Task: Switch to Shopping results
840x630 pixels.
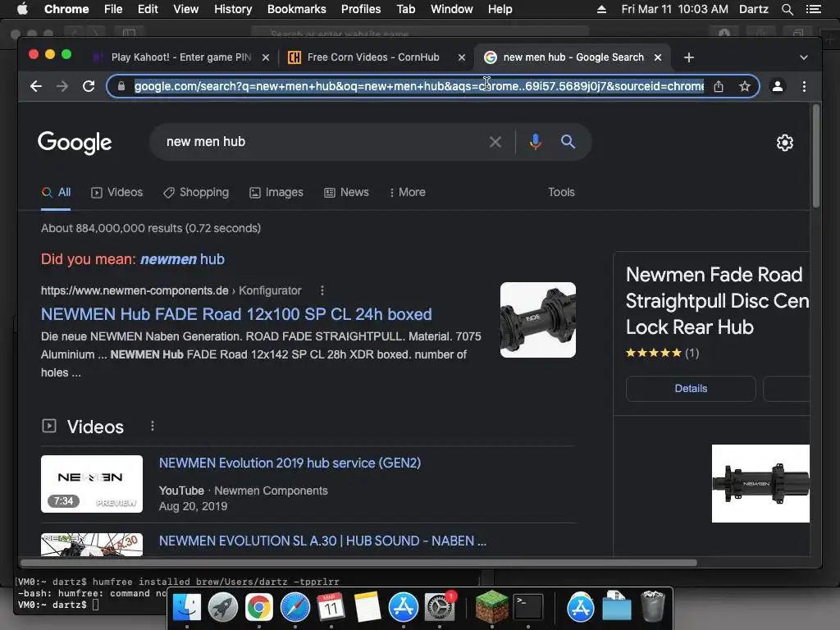Action: (196, 192)
